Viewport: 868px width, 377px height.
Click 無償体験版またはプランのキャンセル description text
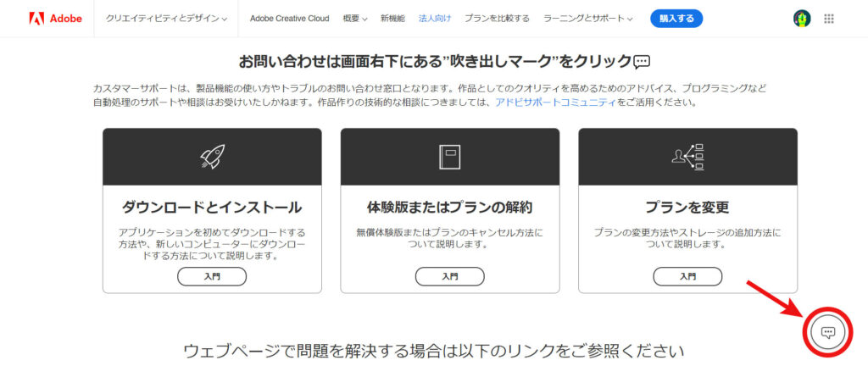(x=449, y=238)
